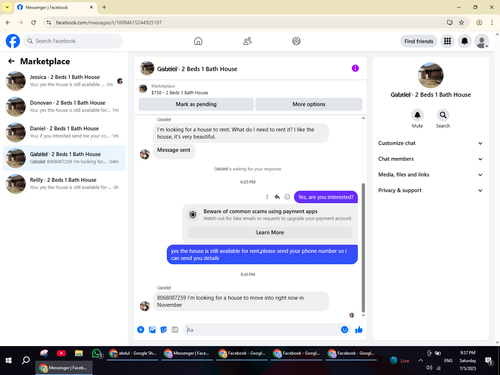
Task: Select Gabriel conversation in Marketplace list
Action: 64,158
